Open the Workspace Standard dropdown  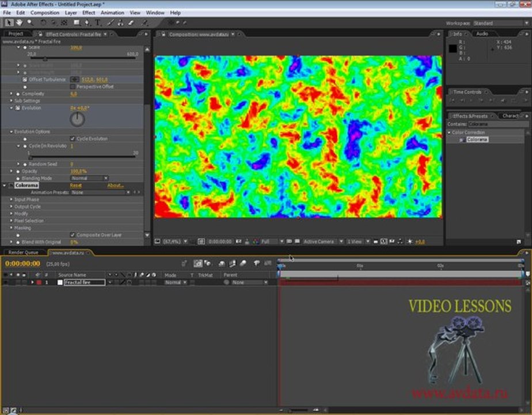[501, 23]
